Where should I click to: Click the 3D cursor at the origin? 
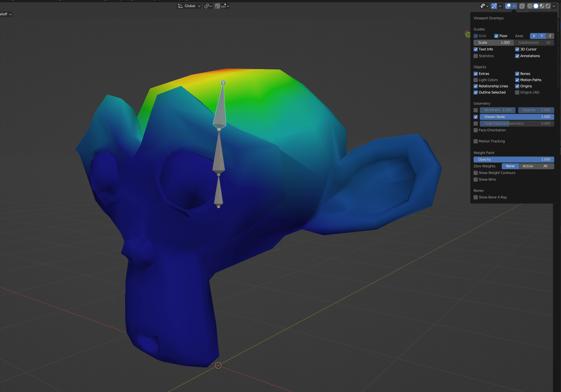click(x=218, y=365)
